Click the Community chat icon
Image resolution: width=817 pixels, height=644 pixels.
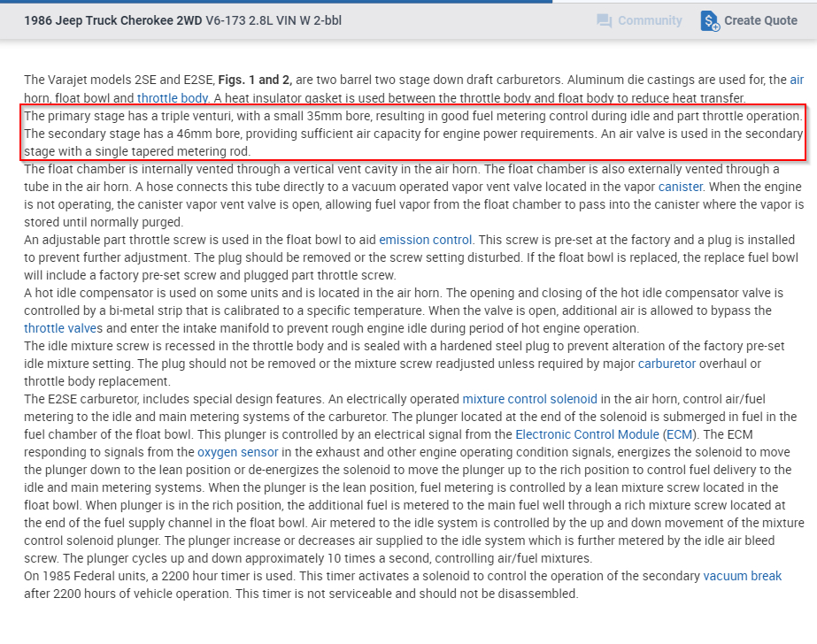(x=605, y=21)
